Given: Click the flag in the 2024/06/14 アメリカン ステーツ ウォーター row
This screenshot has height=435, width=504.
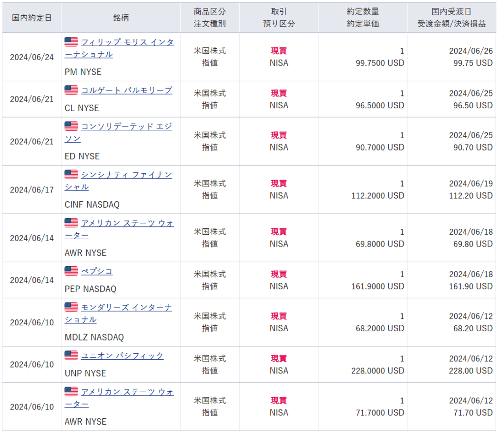Looking at the screenshot, I should 71,223.
